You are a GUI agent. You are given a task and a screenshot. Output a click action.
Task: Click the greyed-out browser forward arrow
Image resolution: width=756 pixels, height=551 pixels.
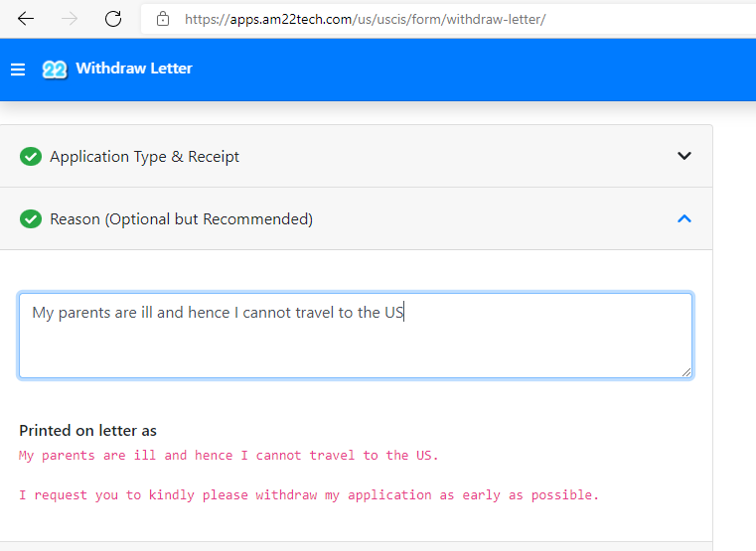70,19
